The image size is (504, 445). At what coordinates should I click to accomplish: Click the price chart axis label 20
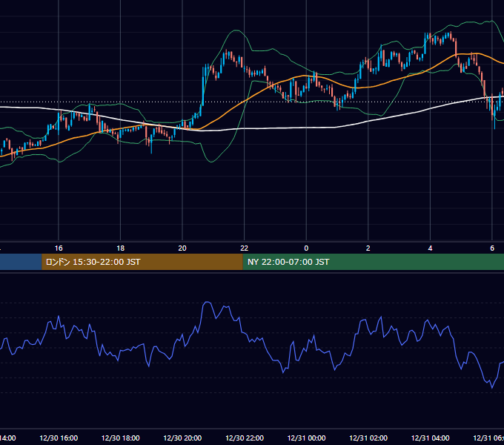click(182, 248)
